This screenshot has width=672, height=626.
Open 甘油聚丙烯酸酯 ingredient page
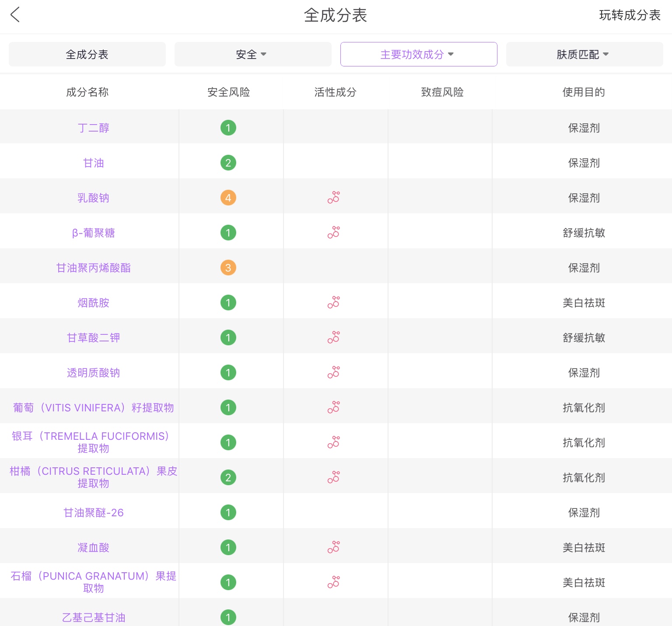93,268
